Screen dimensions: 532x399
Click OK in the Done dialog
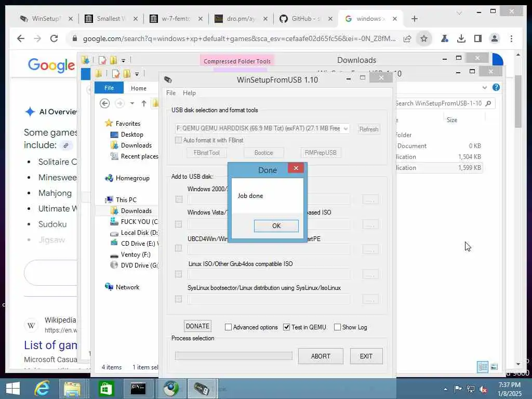pyautogui.click(x=276, y=225)
